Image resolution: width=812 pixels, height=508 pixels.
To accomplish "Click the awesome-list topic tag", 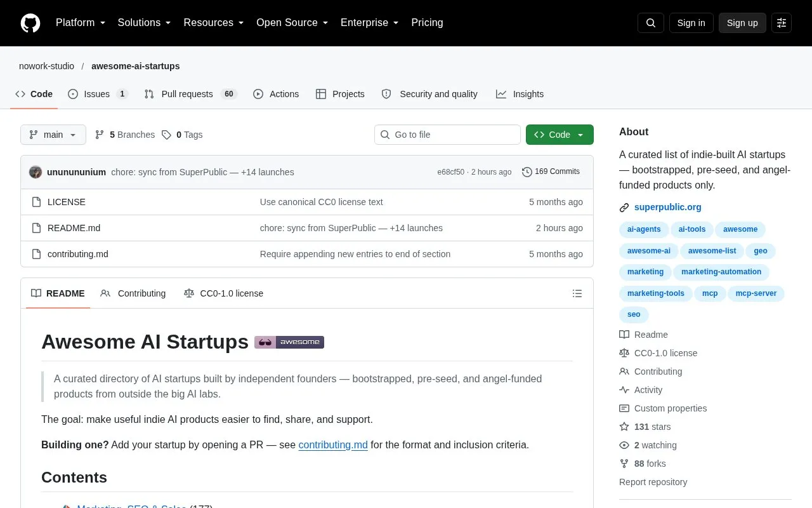I will (x=712, y=251).
